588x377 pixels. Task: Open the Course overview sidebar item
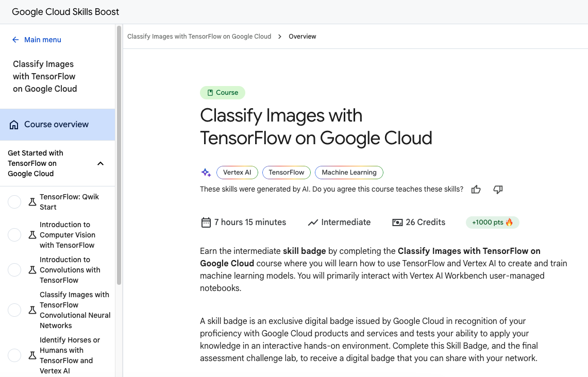point(57,125)
